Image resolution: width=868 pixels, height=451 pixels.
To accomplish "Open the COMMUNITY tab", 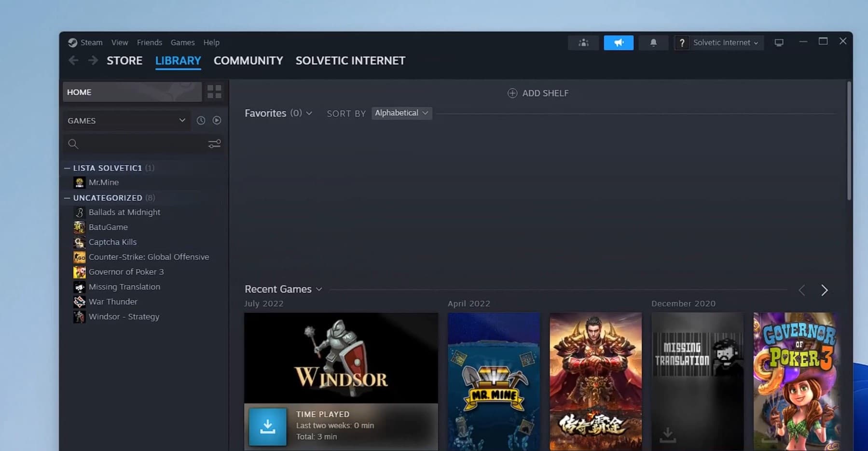I will tap(248, 61).
